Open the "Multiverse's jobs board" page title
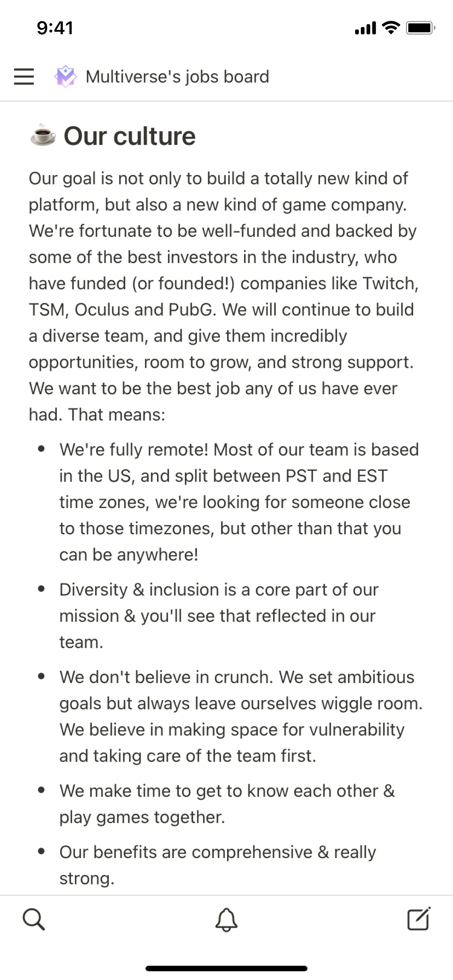The height and width of the screenshot is (980, 453). [x=177, y=76]
